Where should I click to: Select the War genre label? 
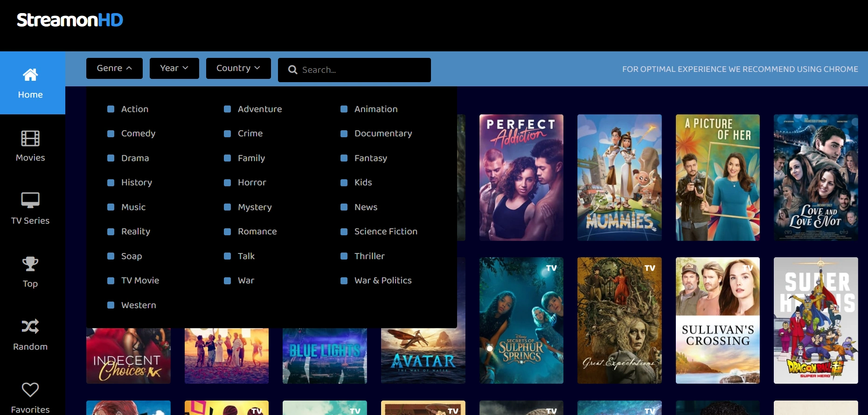[246, 281]
